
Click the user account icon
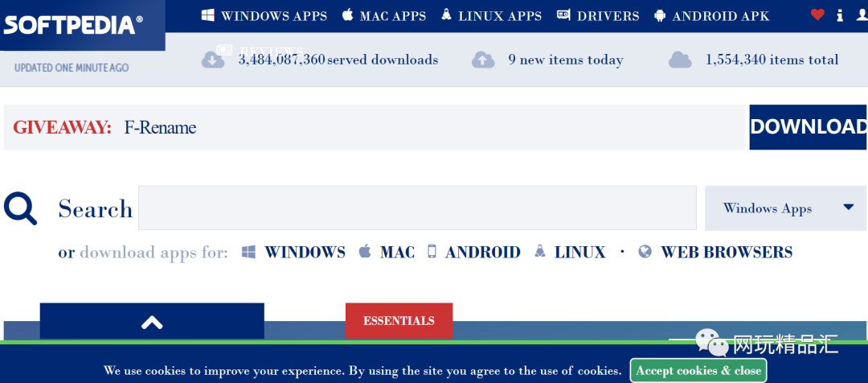pyautogui.click(x=862, y=15)
